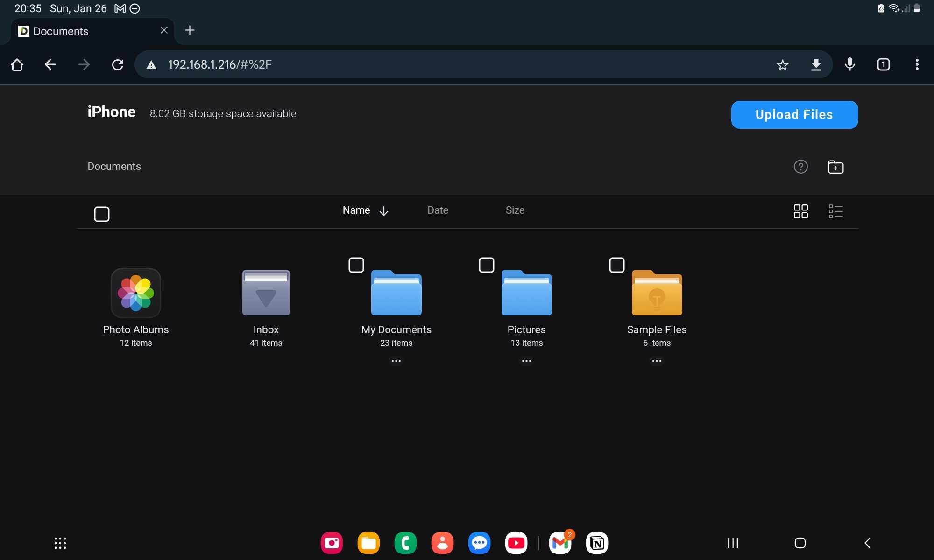Open the help question mark icon
This screenshot has height=560, width=934.
pos(800,167)
